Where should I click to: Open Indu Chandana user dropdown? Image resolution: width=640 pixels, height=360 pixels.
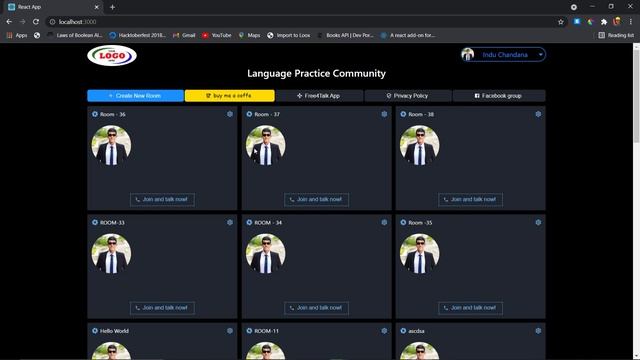[503, 55]
